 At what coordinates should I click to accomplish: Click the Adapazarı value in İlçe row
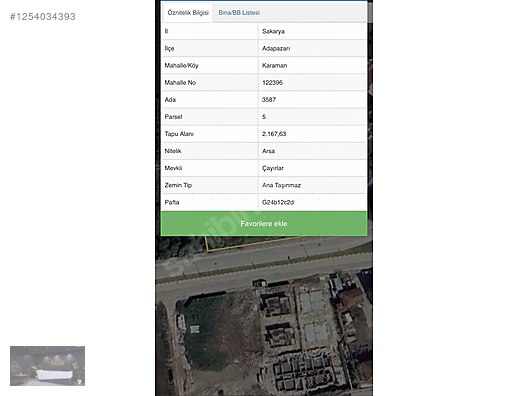(276, 48)
